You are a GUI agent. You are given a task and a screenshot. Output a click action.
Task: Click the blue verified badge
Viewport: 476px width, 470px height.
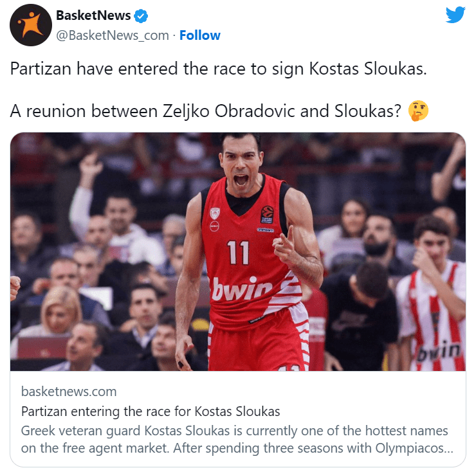[141, 16]
